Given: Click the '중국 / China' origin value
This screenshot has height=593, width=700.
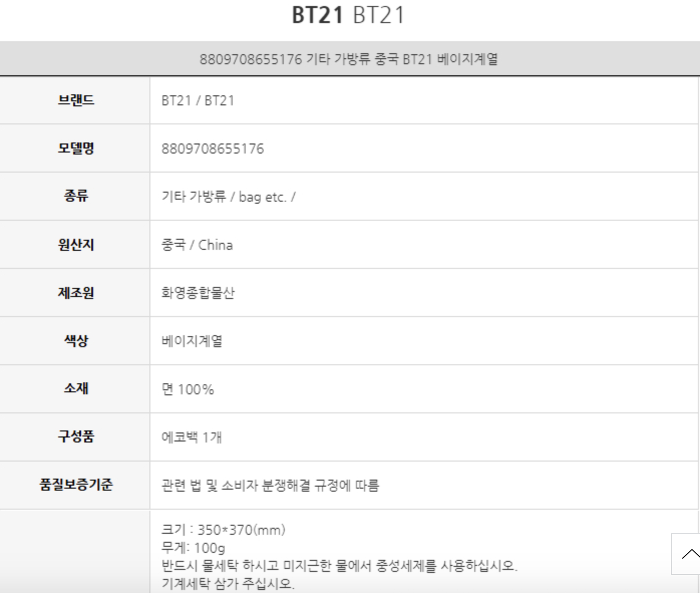Looking at the screenshot, I should click(197, 245).
